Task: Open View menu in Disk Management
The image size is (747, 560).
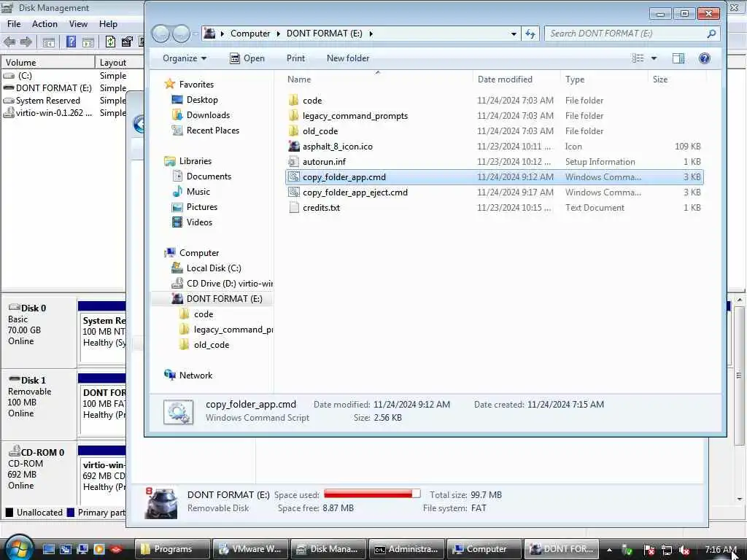Action: tap(78, 24)
